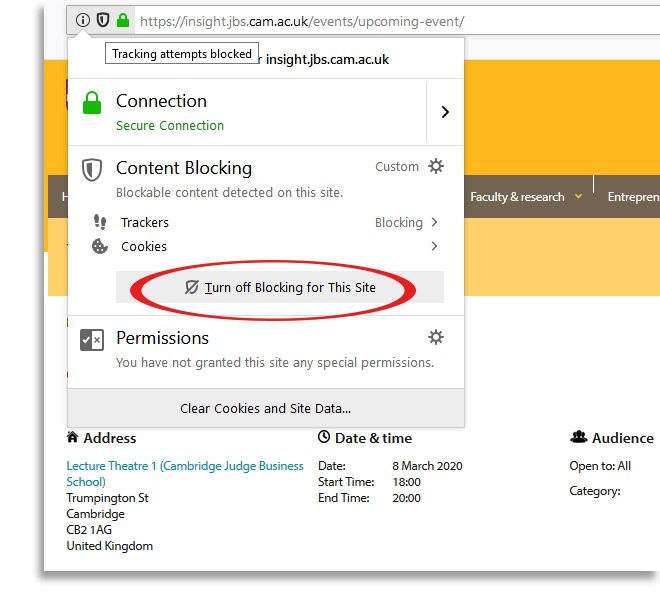This screenshot has width=660, height=600.
Task: Open Permissions settings gear icon
Action: tap(436, 337)
